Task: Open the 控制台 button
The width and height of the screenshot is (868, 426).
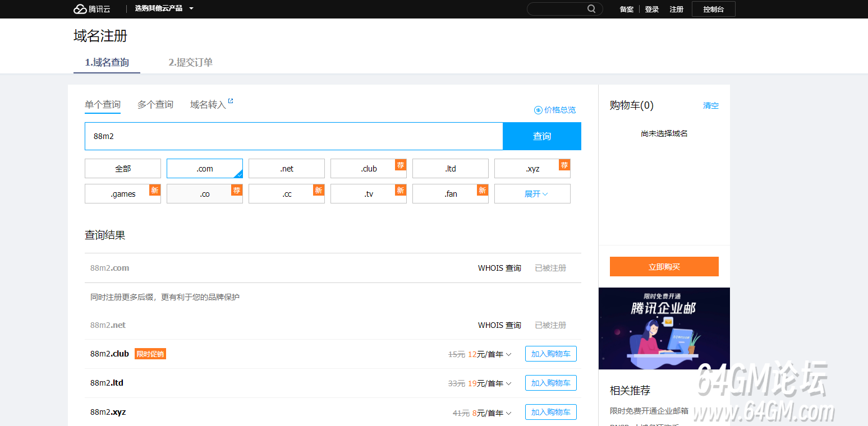Action: [x=713, y=9]
